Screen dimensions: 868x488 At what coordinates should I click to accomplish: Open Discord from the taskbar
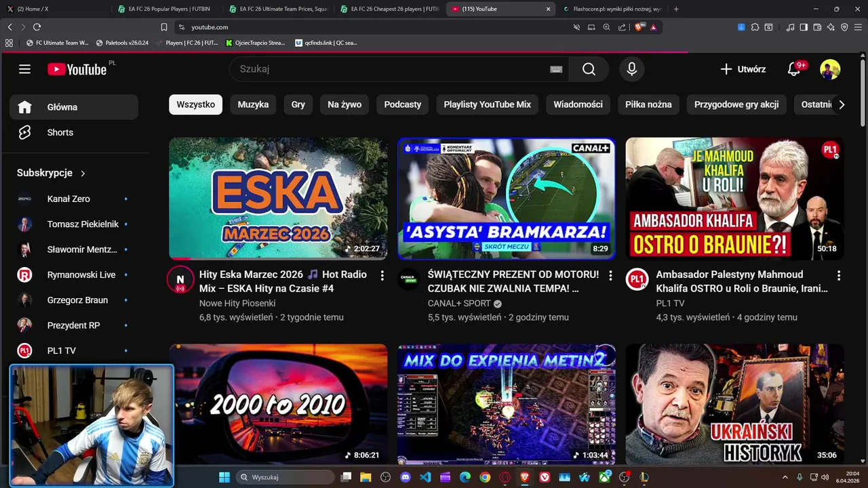pyautogui.click(x=406, y=477)
